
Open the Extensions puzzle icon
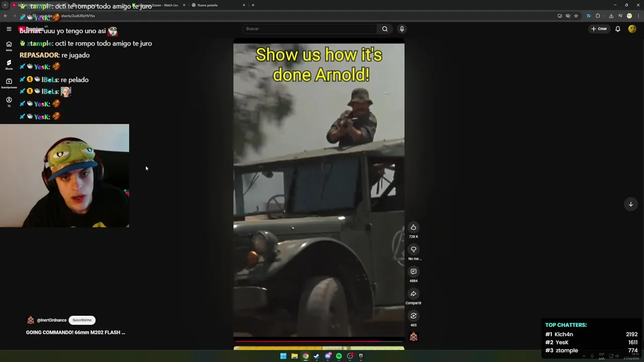[x=598, y=16]
